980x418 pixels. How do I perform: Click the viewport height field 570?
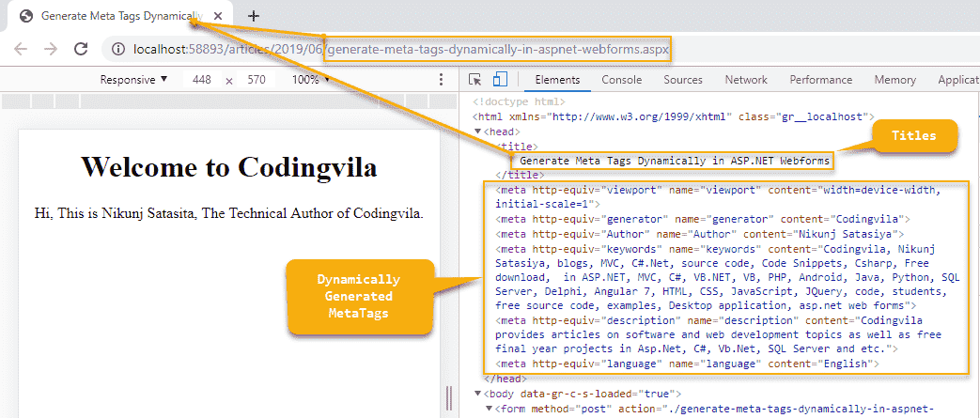point(257,80)
